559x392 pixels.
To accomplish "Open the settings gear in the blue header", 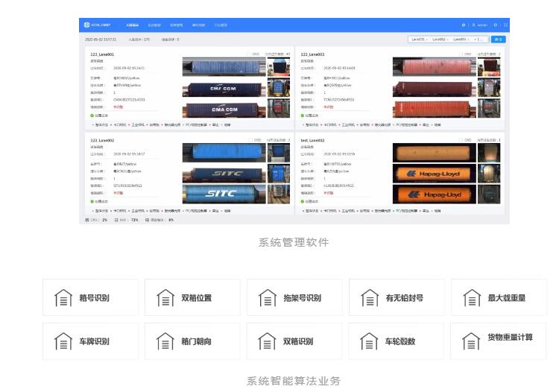I will pos(496,25).
